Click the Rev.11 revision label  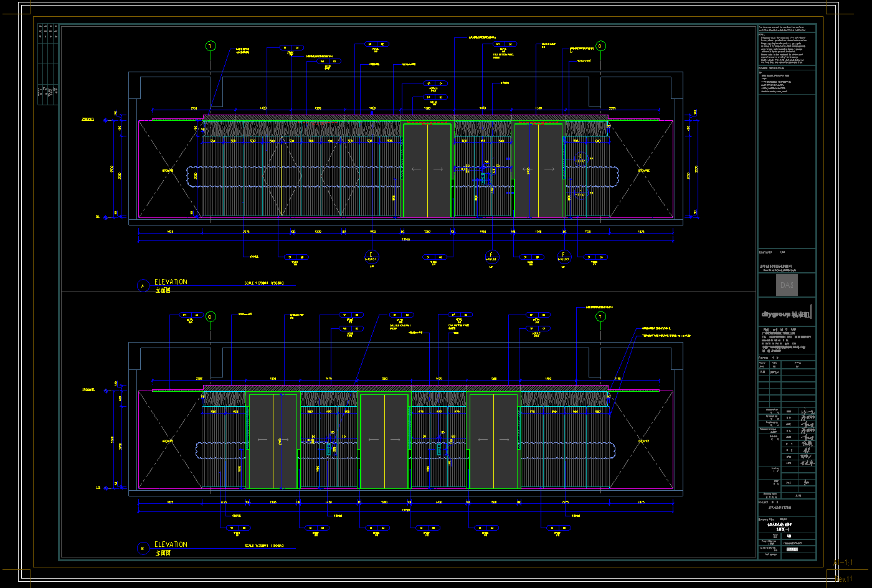pos(843,579)
